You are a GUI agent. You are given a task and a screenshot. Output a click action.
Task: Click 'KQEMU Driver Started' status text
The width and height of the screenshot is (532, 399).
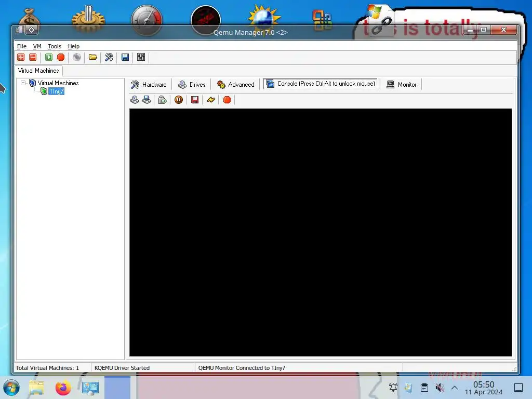[x=122, y=368]
